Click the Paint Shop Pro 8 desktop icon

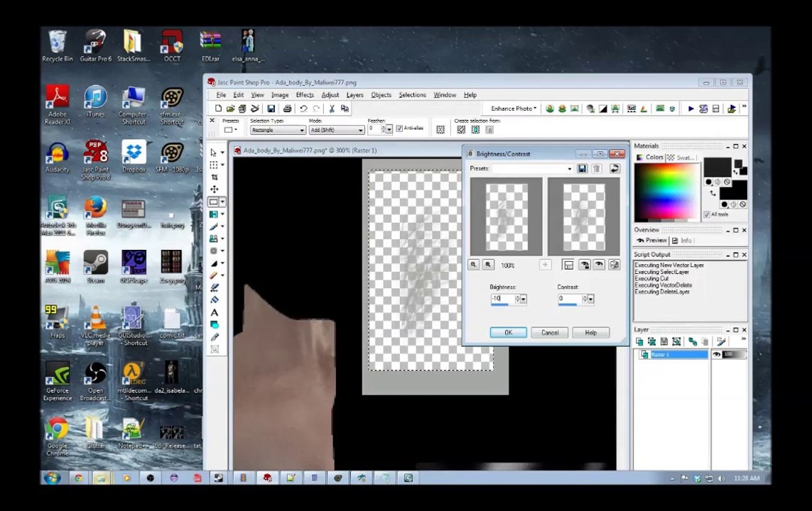[95, 160]
